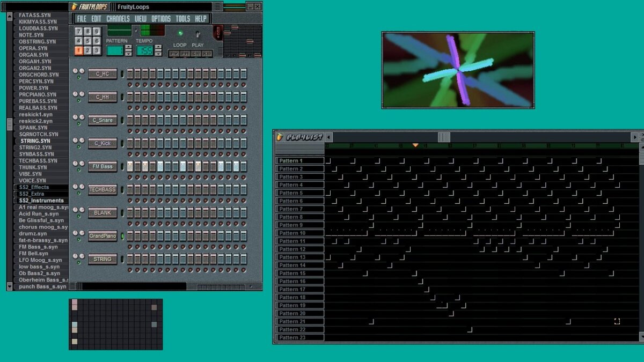The image size is (644, 362).
Task: Open the red SEQ panel tab
Action: (x=217, y=32)
